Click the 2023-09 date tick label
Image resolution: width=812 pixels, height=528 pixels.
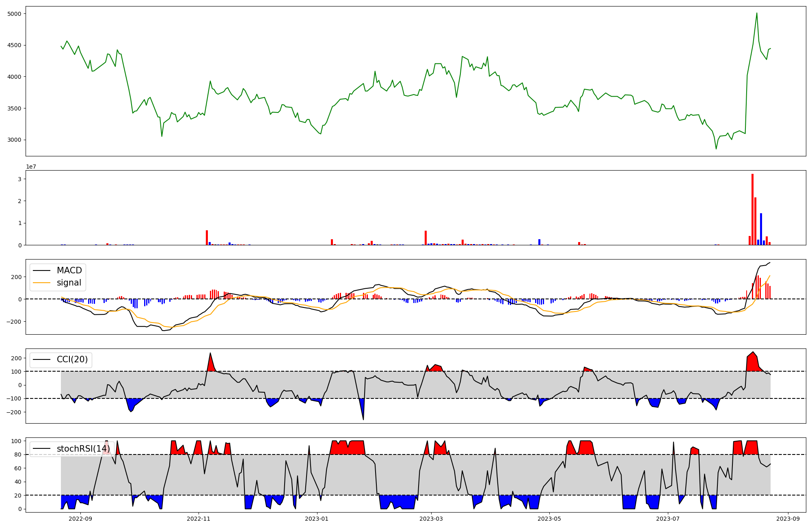click(788, 519)
